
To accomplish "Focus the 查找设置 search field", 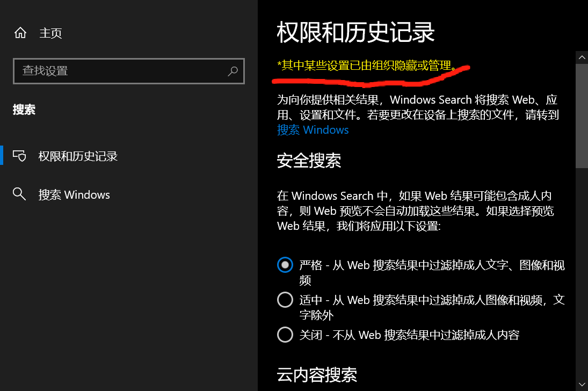I will [129, 71].
